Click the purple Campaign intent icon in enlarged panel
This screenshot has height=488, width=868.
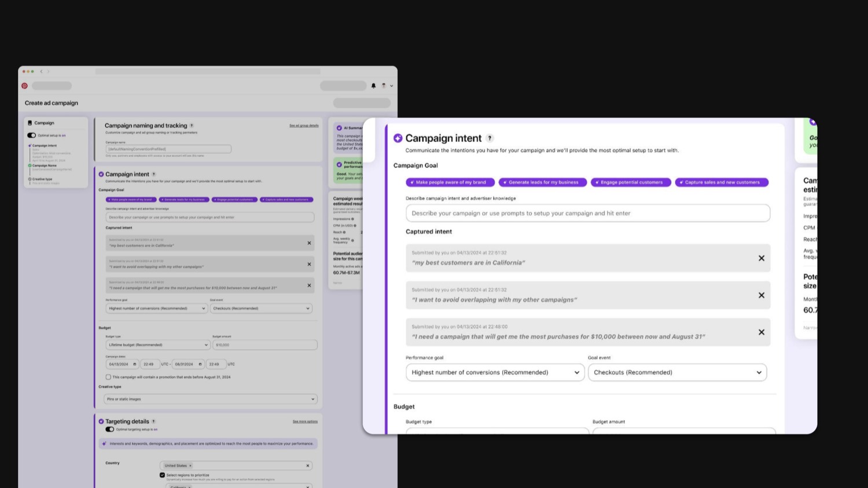click(398, 138)
